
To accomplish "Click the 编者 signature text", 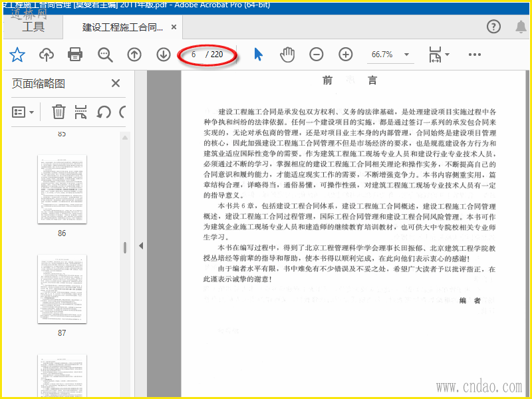I will point(470,301).
